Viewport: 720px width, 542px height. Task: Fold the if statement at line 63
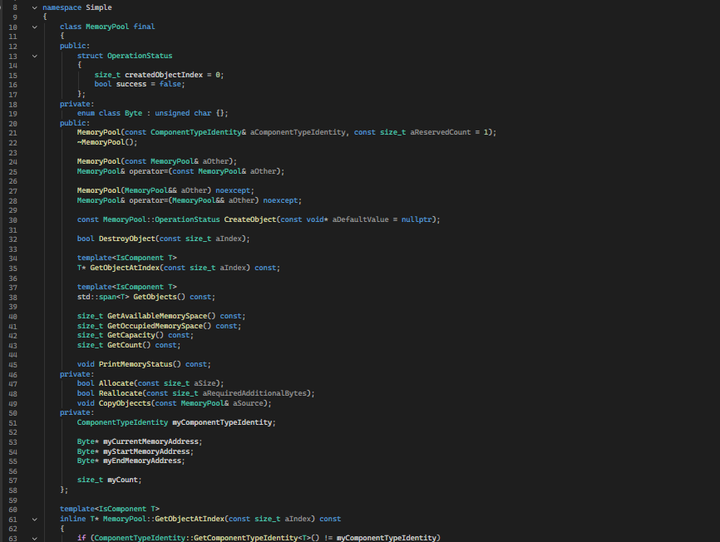[x=35, y=537]
